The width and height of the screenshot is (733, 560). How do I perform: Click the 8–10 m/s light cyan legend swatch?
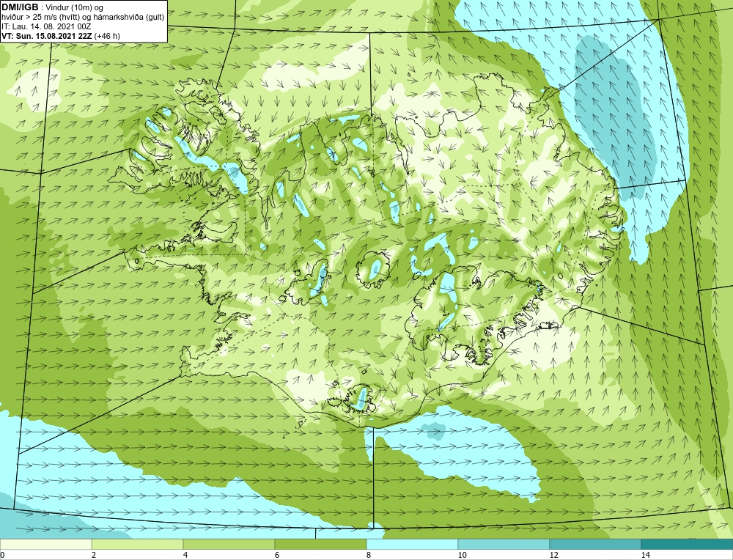[412, 544]
